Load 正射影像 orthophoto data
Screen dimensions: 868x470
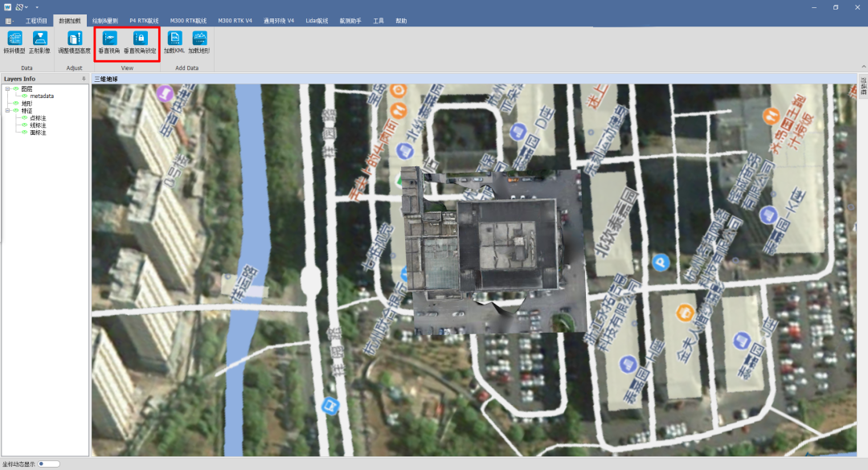(39, 42)
